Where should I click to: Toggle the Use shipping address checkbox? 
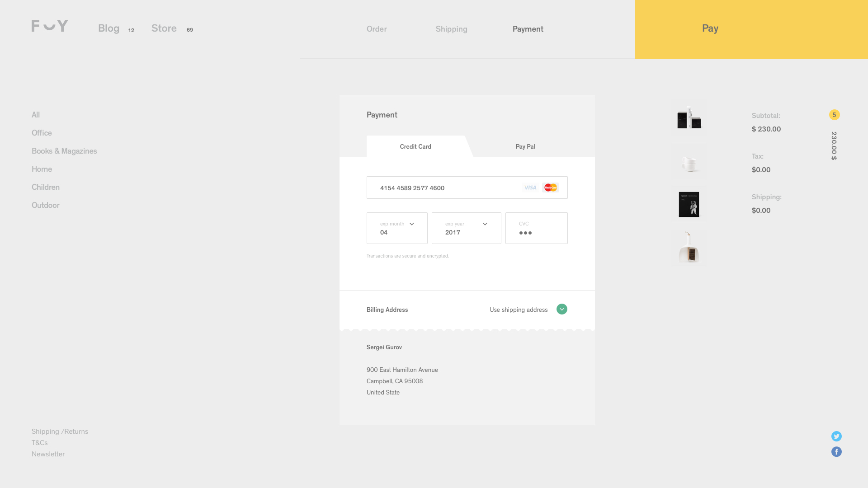coord(561,309)
